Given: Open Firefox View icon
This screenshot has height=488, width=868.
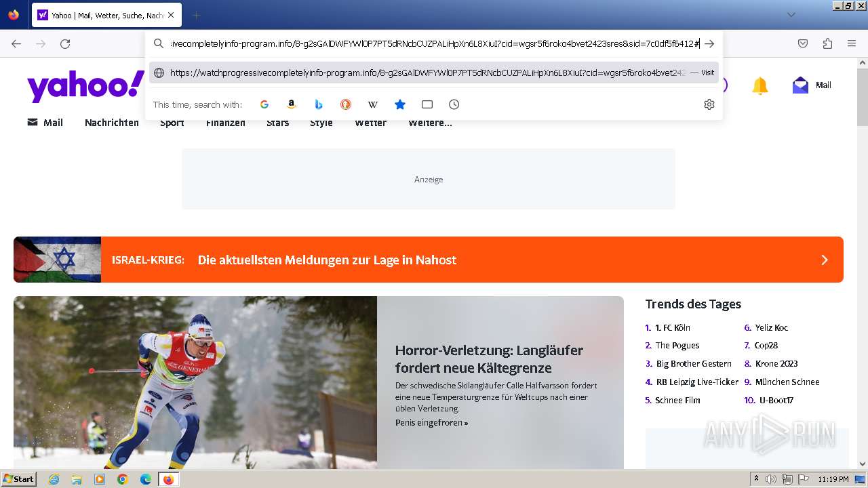Looking at the screenshot, I should pos(14,15).
